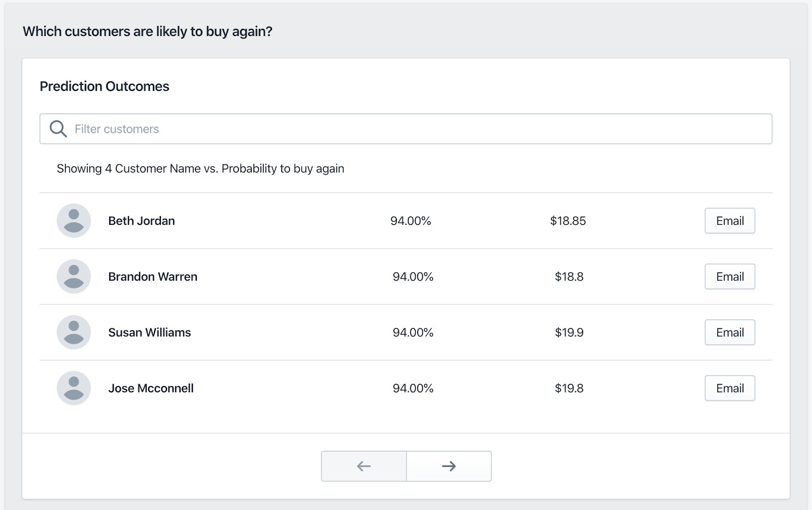Image resolution: width=812 pixels, height=510 pixels.
Task: Click the search magnifier icon
Action: pyautogui.click(x=58, y=129)
